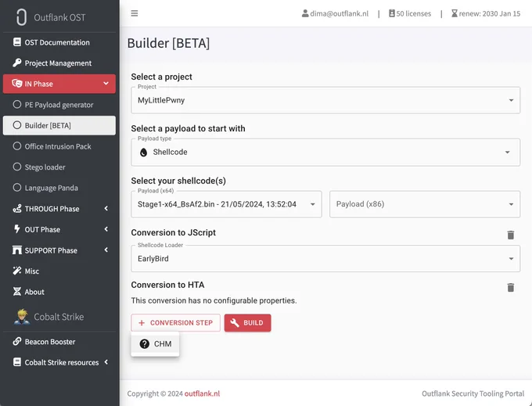Viewport: 532px width, 406px height.
Task: Click the renew hourglass icon
Action: tap(455, 13)
